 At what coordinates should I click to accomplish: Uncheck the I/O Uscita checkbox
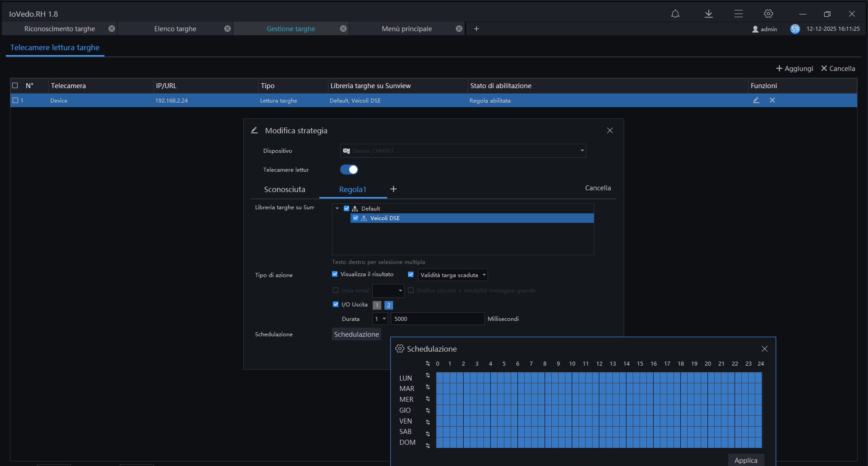point(335,304)
